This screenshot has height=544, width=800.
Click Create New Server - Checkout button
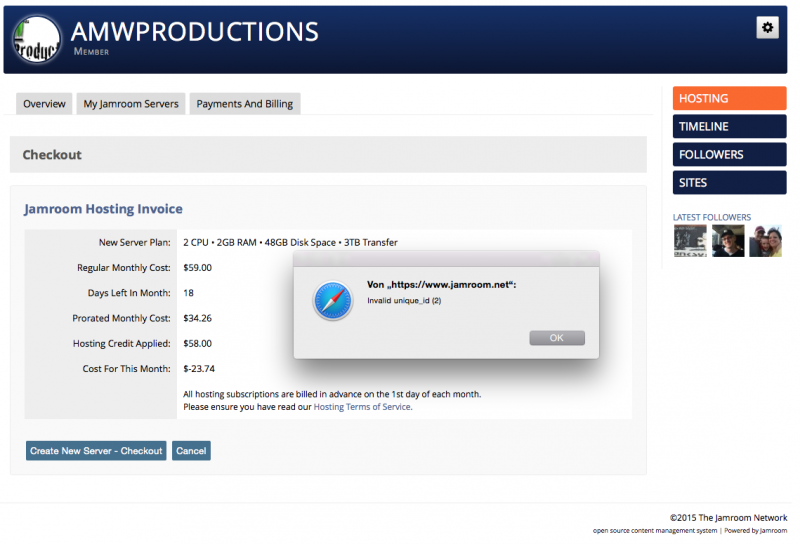click(x=96, y=451)
